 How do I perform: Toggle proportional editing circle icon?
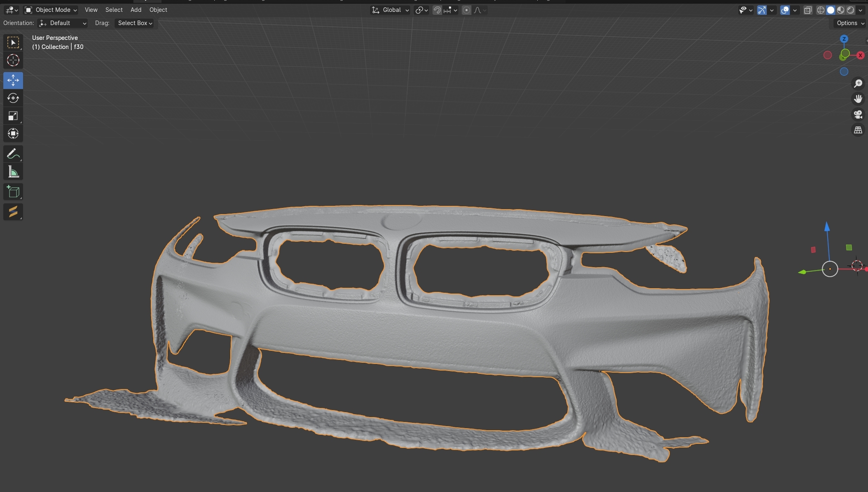(x=466, y=10)
